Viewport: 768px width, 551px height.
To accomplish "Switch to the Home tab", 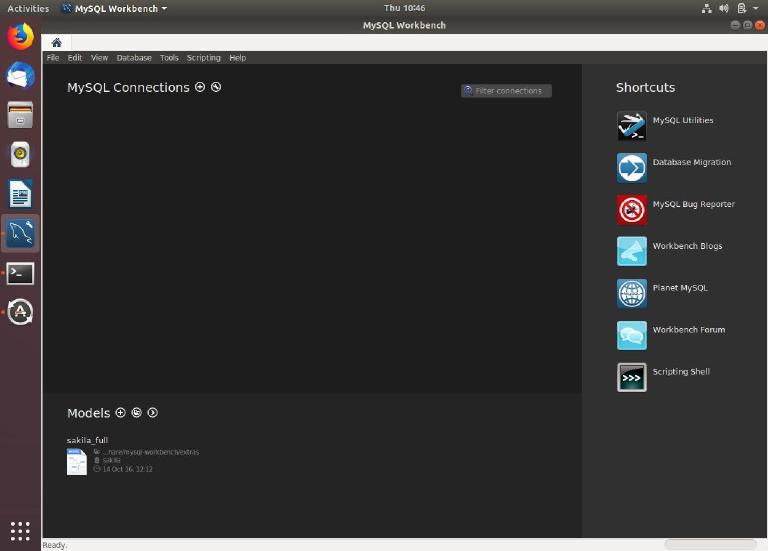I will click(x=56, y=42).
